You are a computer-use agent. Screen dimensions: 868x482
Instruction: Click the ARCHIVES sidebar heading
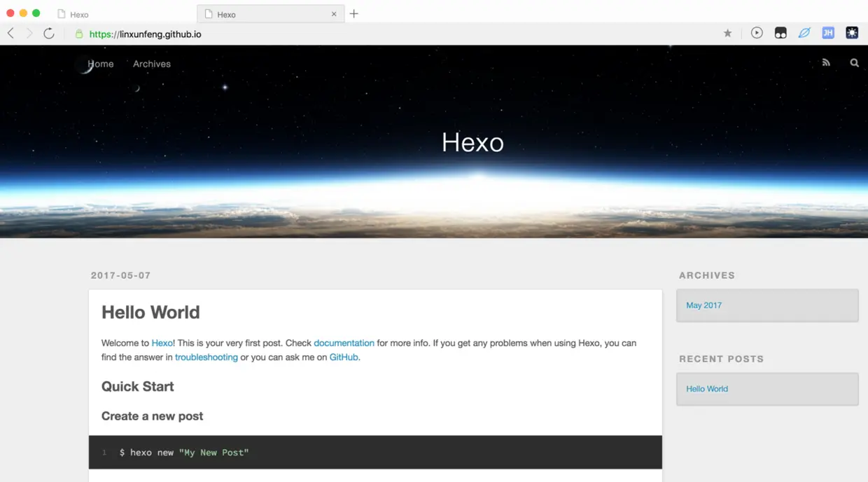[x=707, y=275]
